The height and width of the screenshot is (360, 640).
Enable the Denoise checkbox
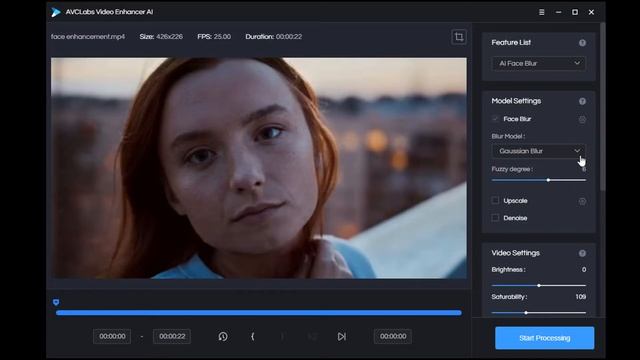tap(495, 218)
